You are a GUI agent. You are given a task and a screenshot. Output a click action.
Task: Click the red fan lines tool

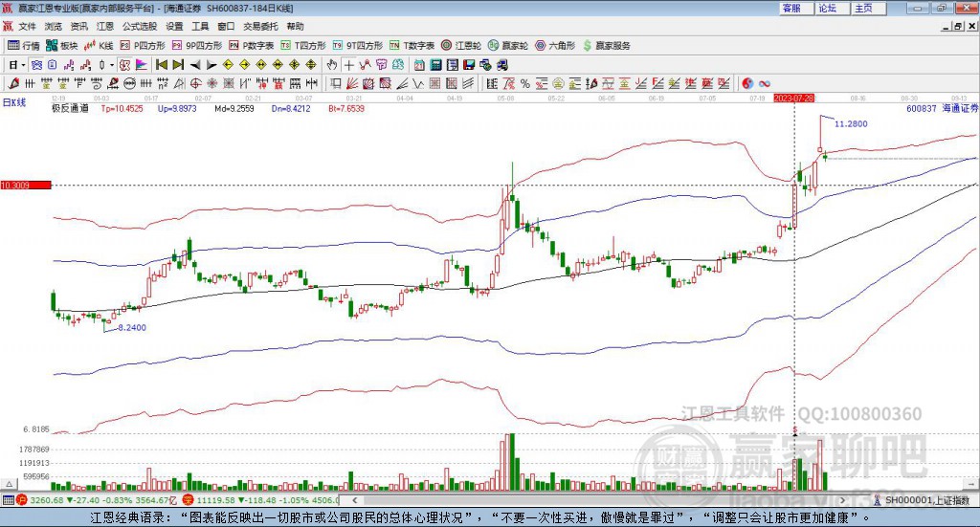[352, 83]
